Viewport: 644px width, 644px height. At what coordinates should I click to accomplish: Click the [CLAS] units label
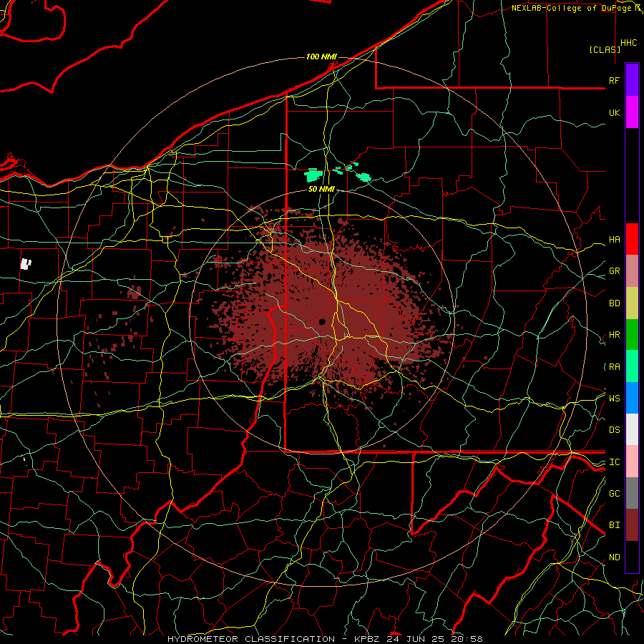coord(605,49)
